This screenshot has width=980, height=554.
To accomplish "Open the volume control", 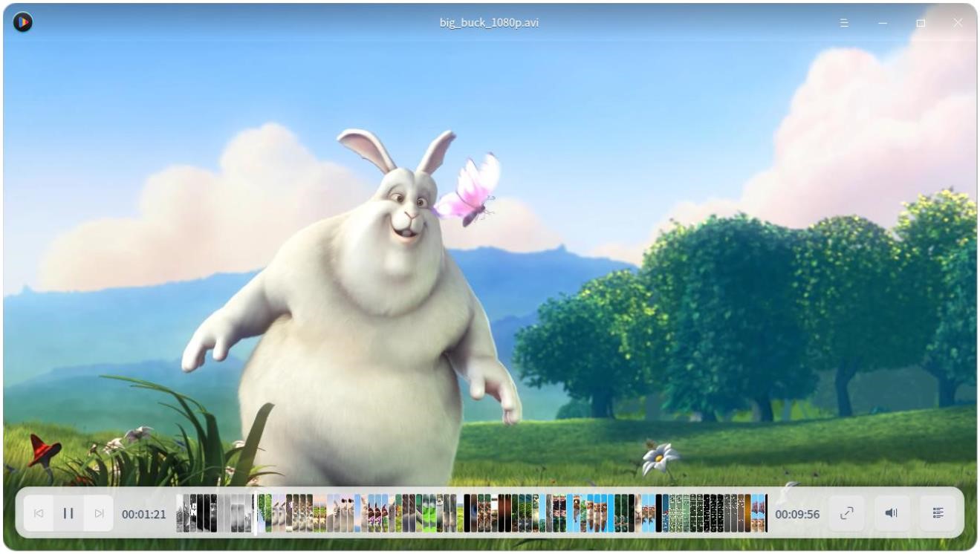I will pyautogui.click(x=892, y=513).
